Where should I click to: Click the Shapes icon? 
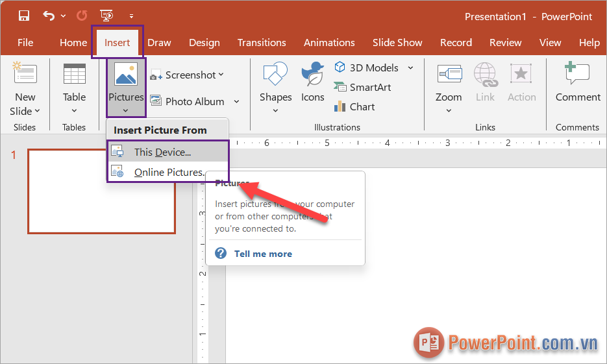(x=275, y=73)
